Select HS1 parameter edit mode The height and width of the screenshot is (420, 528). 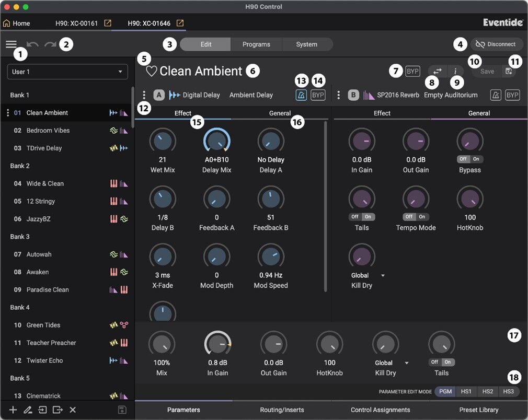pos(466,391)
